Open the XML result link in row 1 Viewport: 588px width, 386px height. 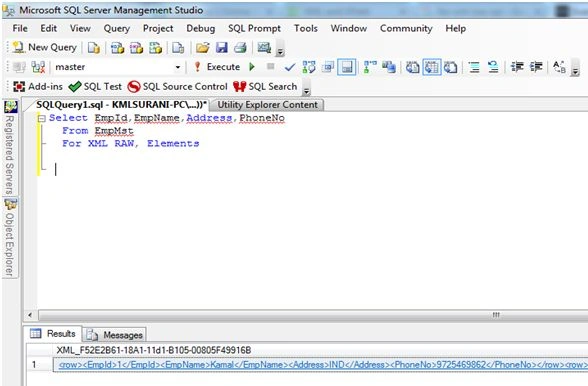[x=322, y=365]
